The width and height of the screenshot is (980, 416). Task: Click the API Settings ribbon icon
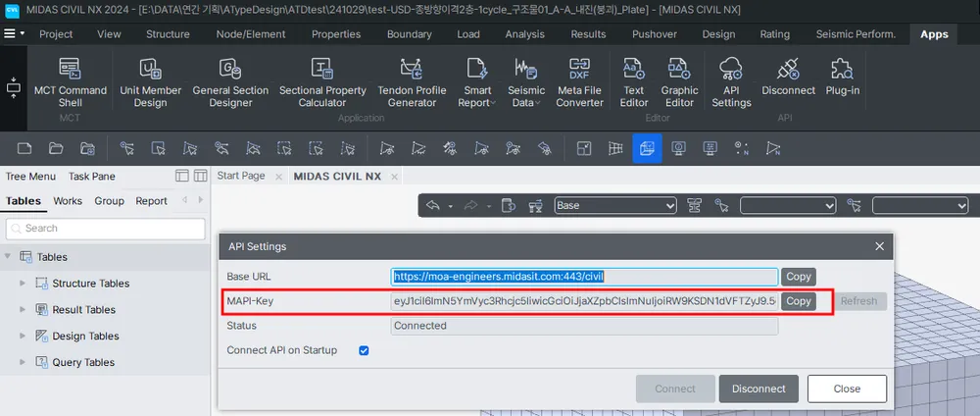731,82
